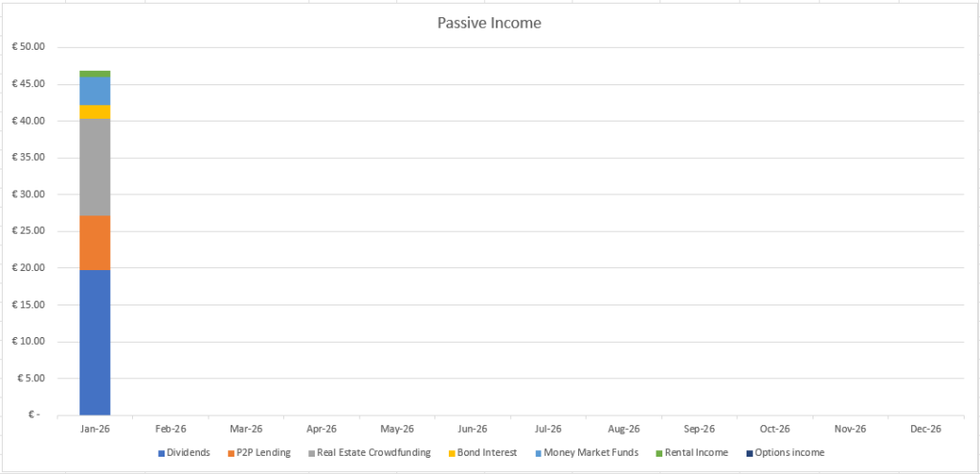Pick the yellow Bond Interest bar segment
The height and width of the screenshot is (474, 980).
click(95, 112)
